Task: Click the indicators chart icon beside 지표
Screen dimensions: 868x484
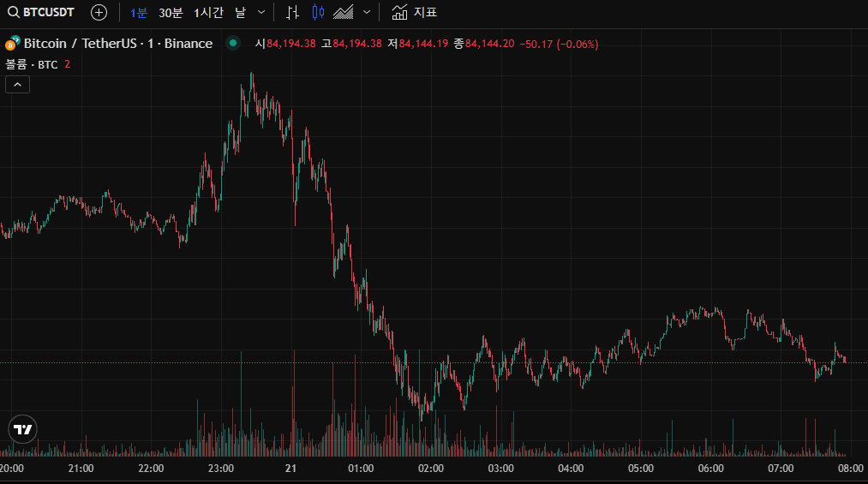Action: point(399,13)
